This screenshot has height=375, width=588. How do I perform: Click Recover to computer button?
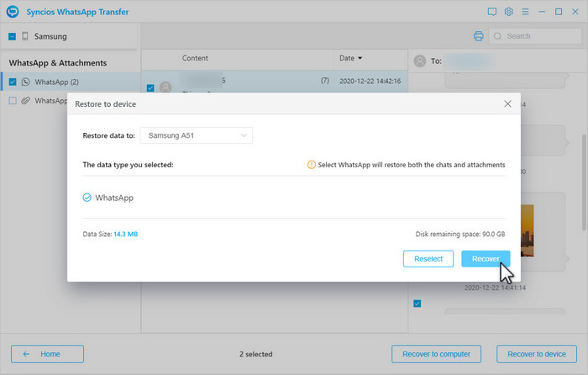(x=436, y=354)
